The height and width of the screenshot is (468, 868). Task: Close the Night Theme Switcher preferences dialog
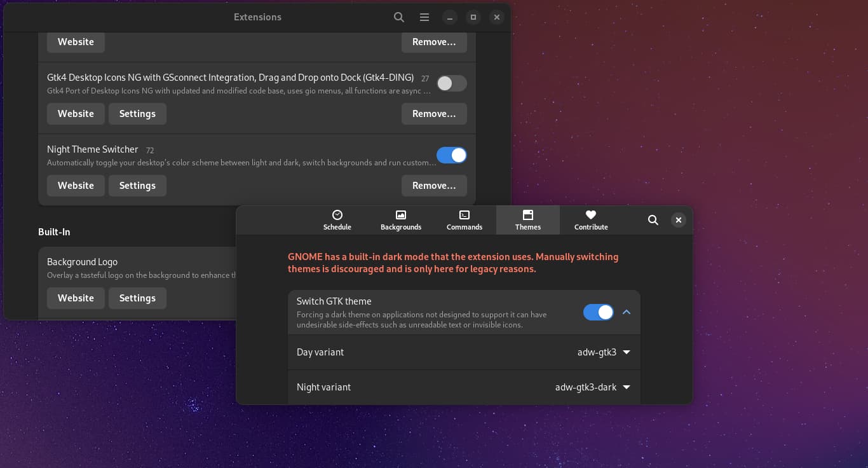point(679,220)
